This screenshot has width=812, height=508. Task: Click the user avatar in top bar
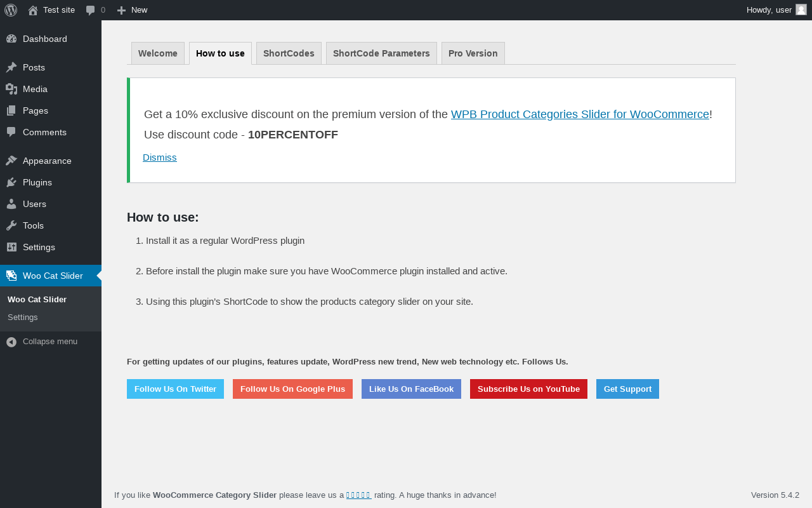[801, 10]
